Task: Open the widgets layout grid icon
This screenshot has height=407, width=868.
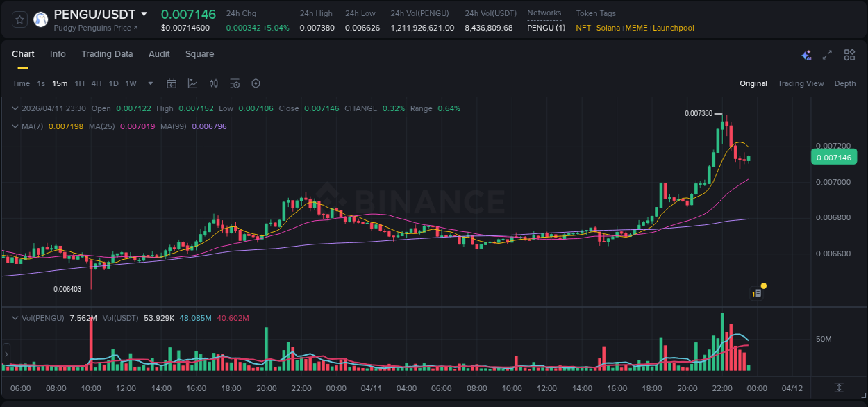Action: (x=849, y=54)
